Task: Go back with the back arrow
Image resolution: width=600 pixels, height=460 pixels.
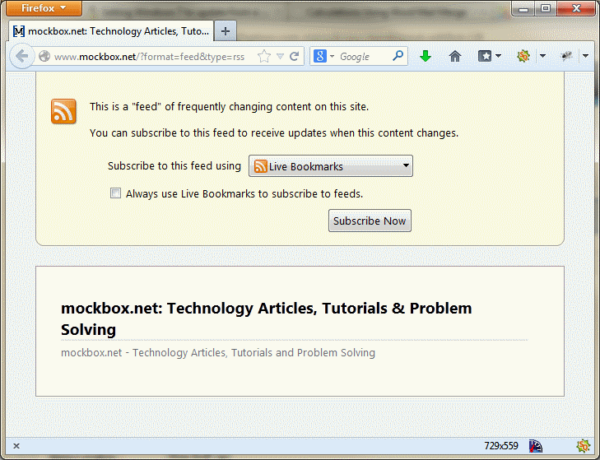Action: 21,56
